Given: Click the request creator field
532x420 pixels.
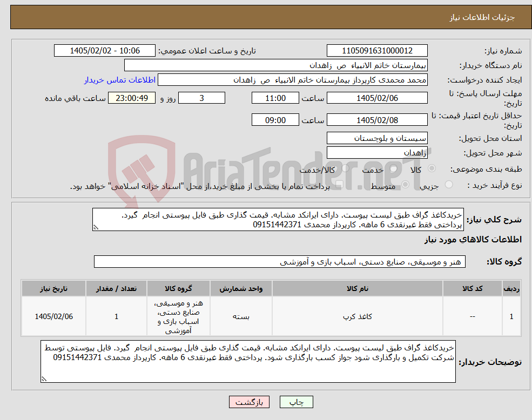Looking at the screenshot, I should [x=292, y=80].
